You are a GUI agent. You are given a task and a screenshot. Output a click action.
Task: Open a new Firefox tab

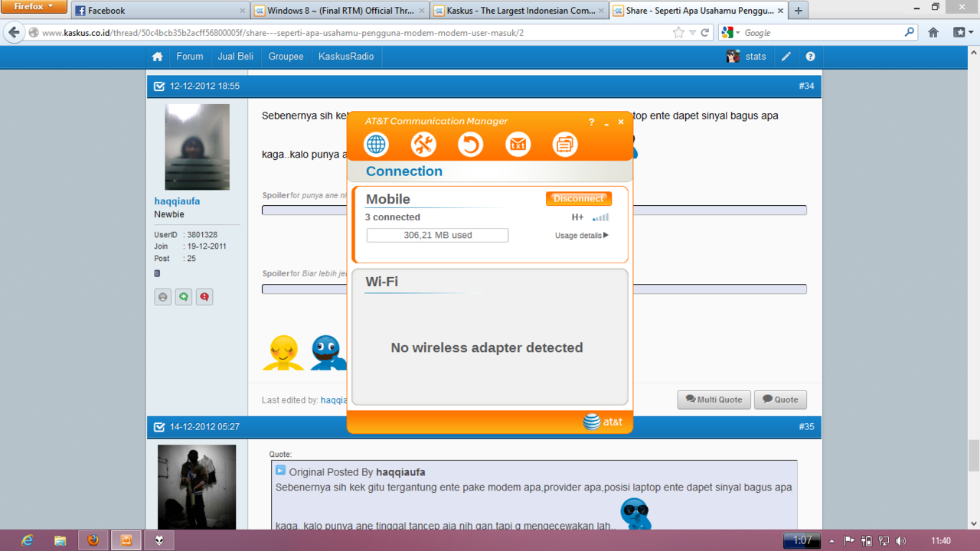tap(799, 11)
